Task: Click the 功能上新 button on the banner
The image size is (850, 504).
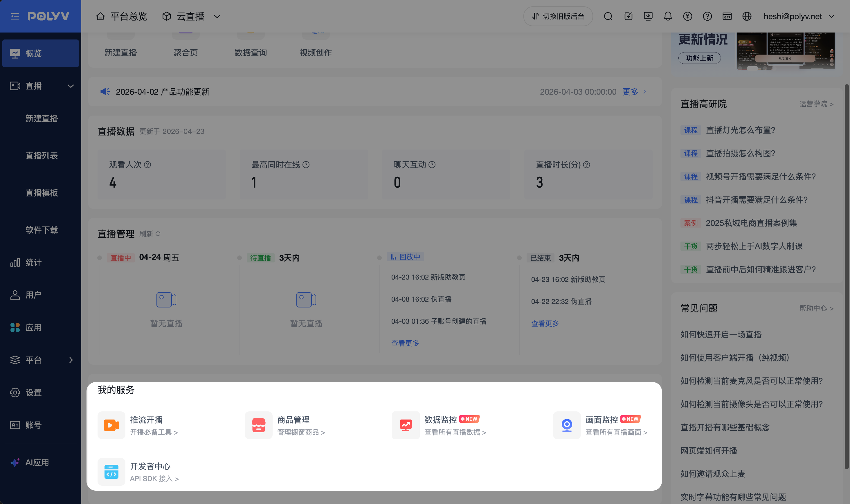Action: click(x=700, y=58)
